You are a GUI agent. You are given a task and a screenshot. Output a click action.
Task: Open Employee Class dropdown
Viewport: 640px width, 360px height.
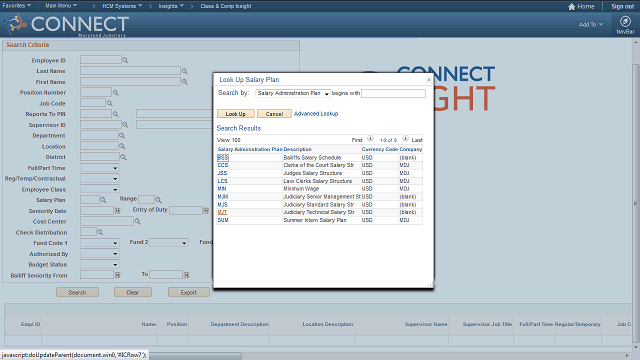pos(100,189)
